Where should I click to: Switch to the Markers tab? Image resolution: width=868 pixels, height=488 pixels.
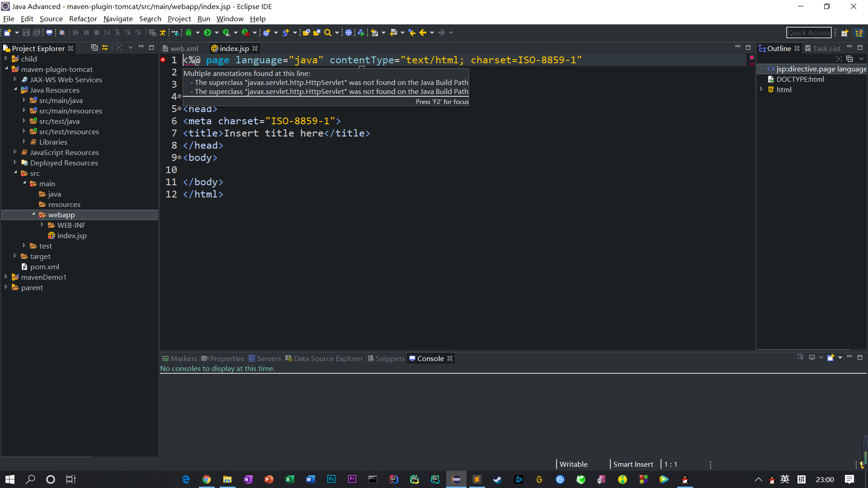[179, 358]
